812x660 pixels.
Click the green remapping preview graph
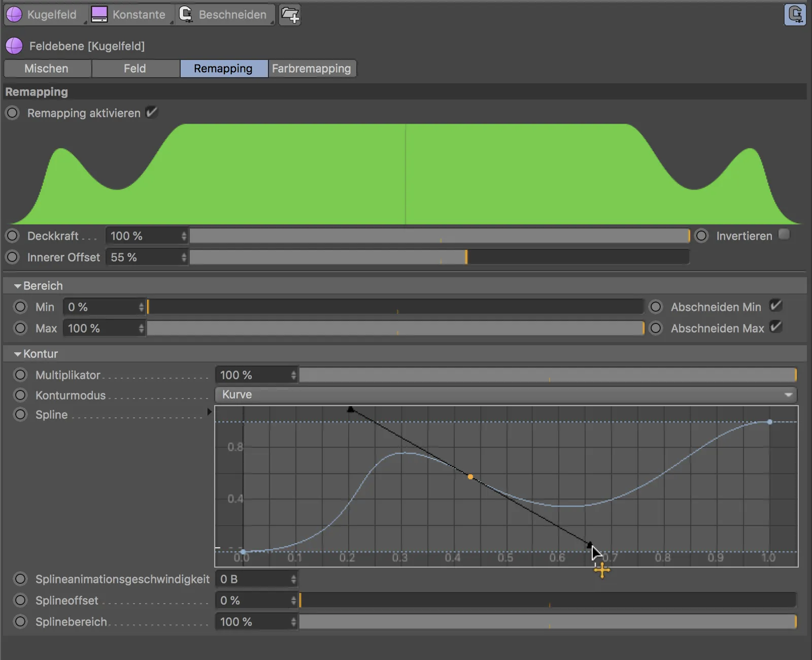(405, 174)
